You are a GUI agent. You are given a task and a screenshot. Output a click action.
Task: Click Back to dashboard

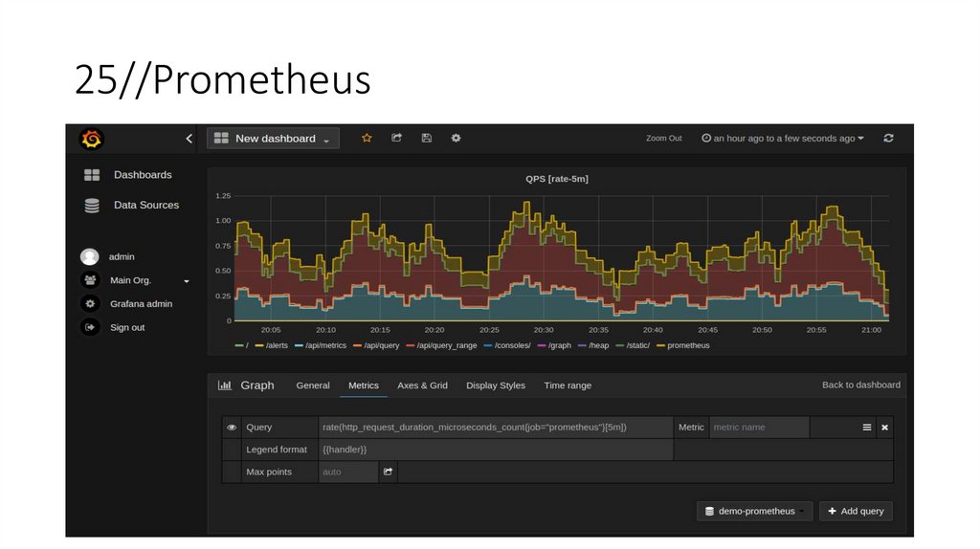tap(861, 384)
